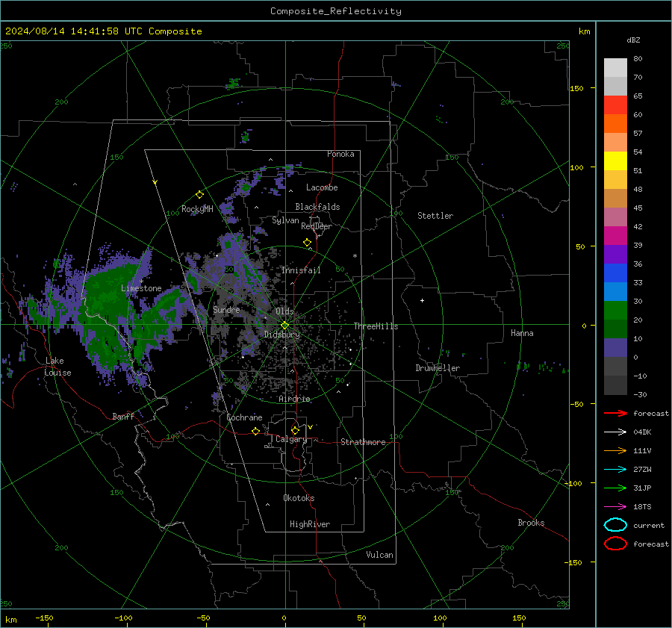Click the dBZ legend heading
672x628 pixels.
[x=633, y=40]
